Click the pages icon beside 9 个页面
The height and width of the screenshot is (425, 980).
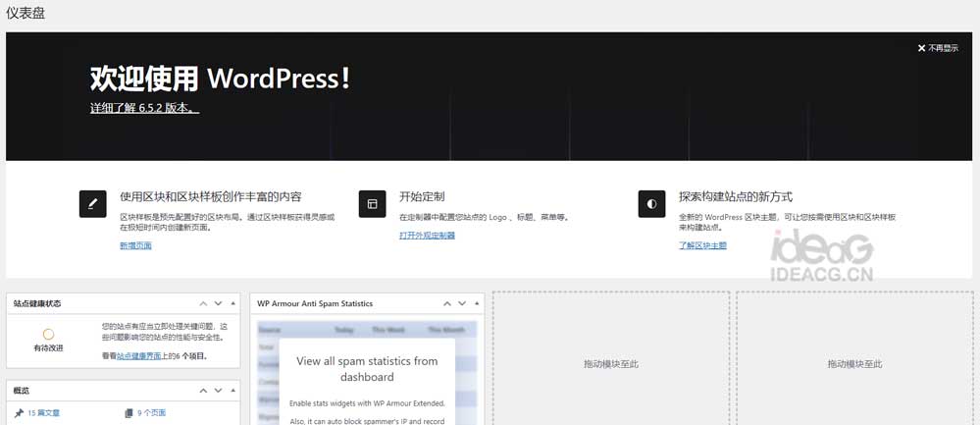point(129,413)
